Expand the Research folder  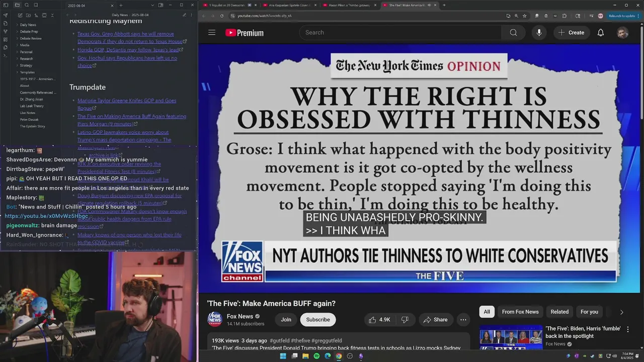tap(26, 59)
